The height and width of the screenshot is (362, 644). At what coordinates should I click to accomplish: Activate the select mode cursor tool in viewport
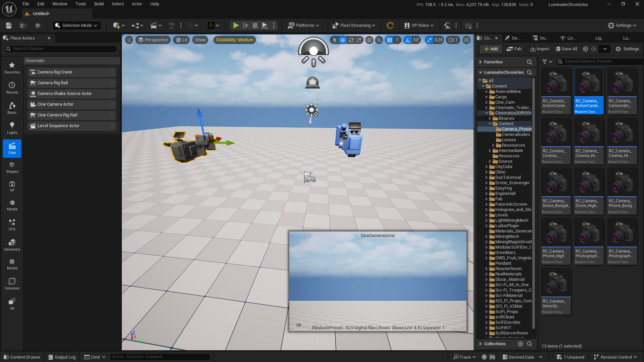[x=335, y=40]
